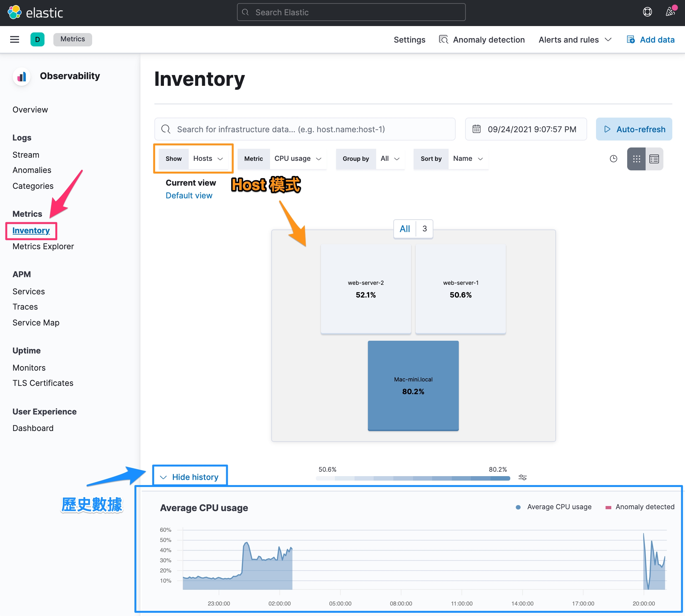Open Uptime Monitors
This screenshot has height=616, width=685.
(29, 367)
